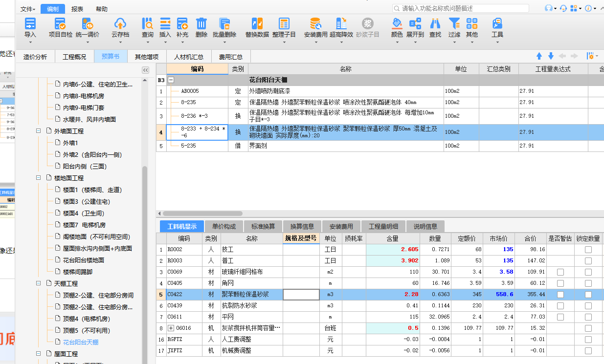This screenshot has width=604, height=364.
Task: Click the 批量删除 batch delete icon
Action: (224, 23)
